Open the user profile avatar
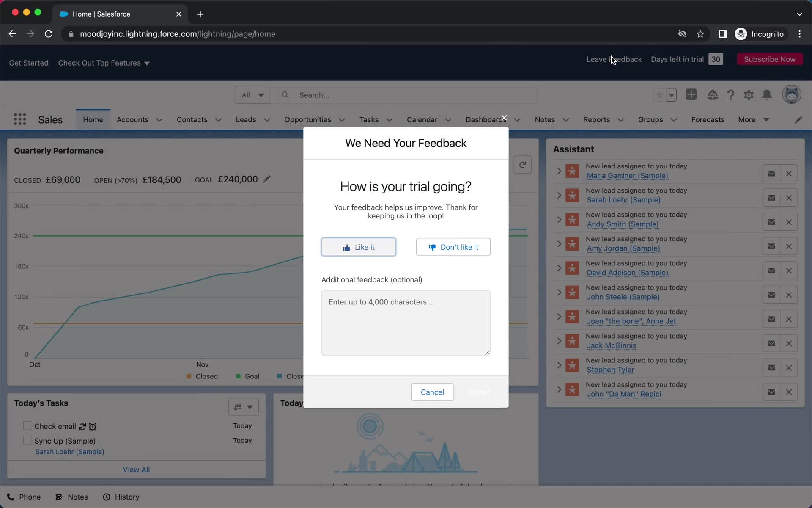 (x=791, y=94)
